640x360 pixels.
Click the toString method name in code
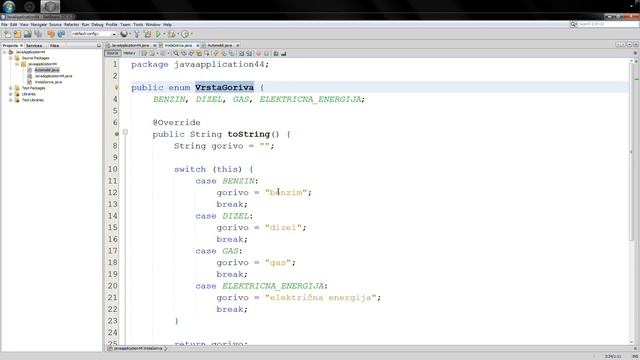pyautogui.click(x=249, y=134)
